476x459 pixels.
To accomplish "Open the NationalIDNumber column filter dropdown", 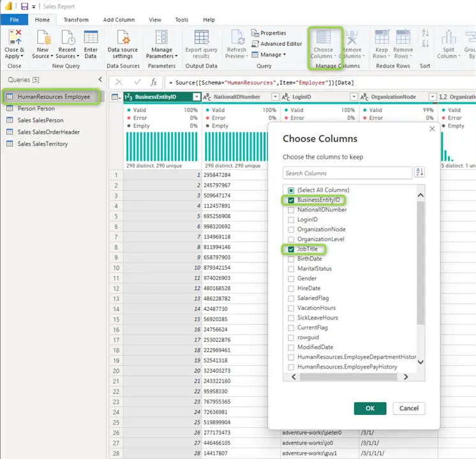I will 275,97.
